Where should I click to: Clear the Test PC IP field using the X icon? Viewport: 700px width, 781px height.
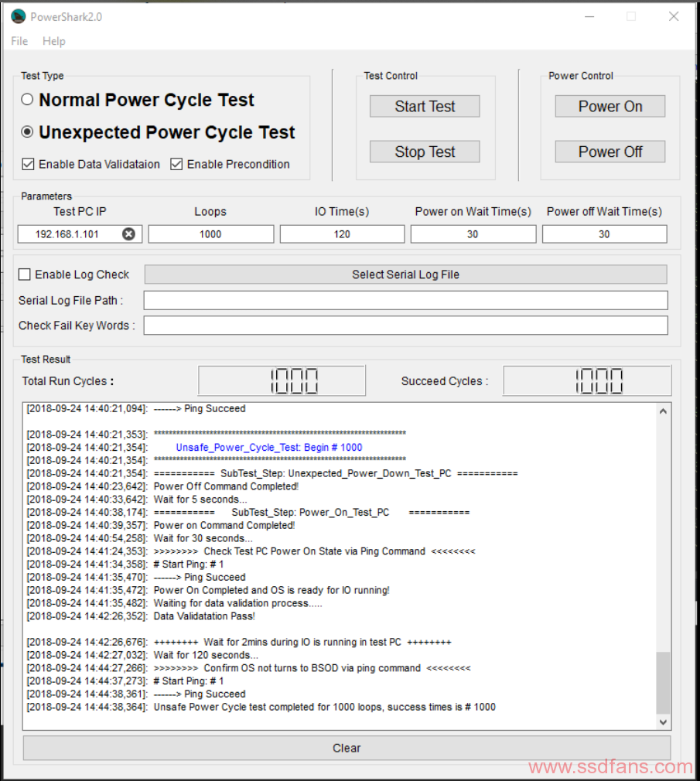click(x=128, y=234)
